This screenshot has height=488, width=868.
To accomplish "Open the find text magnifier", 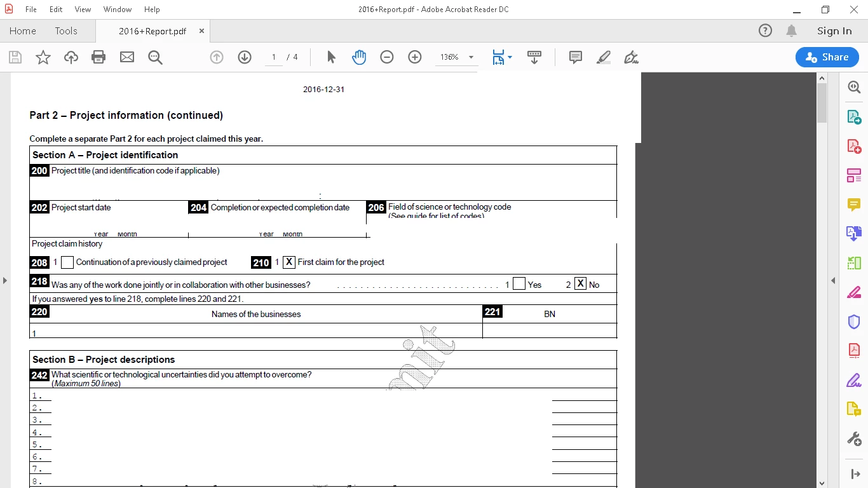I will tap(155, 57).
